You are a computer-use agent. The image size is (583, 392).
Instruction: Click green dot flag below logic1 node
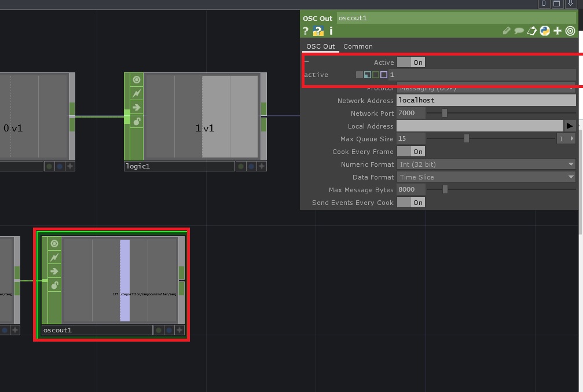(241, 166)
